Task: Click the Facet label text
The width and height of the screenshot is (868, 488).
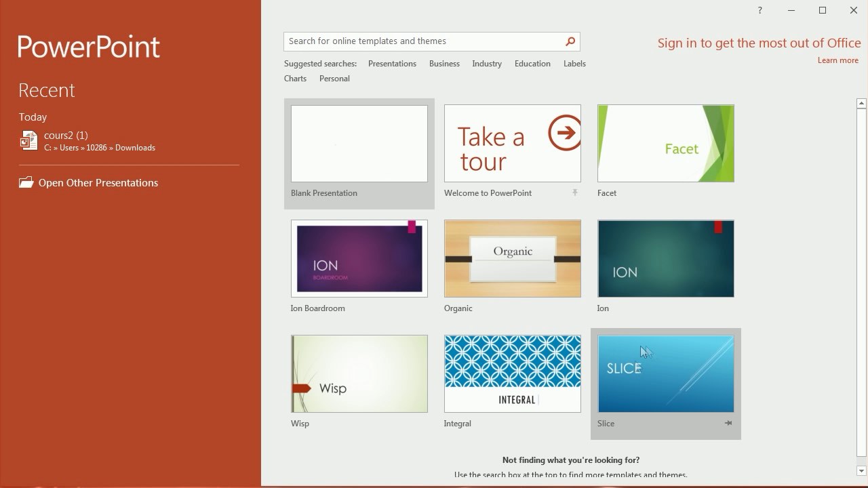Action: pyautogui.click(x=607, y=193)
